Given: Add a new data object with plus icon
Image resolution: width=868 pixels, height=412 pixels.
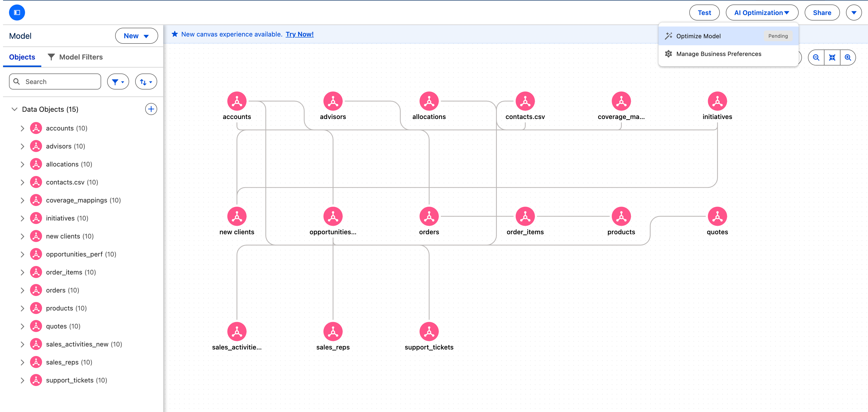Looking at the screenshot, I should point(151,109).
